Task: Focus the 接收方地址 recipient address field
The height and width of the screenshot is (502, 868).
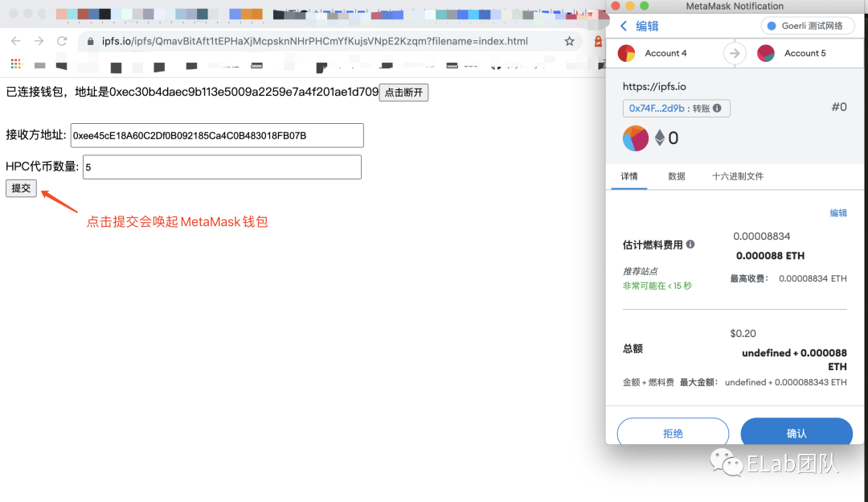Action: coord(217,135)
